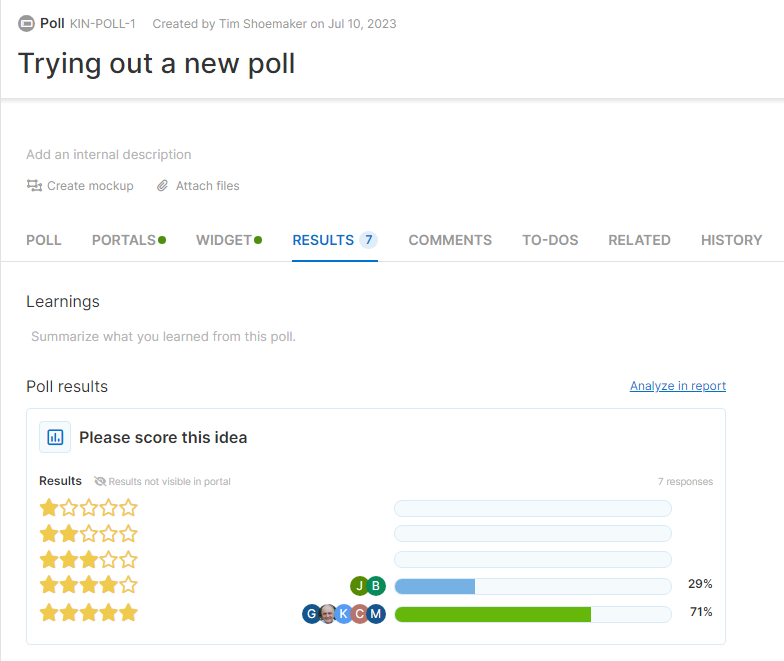Image resolution: width=784 pixels, height=661 pixels.
Task: Click the M respondent avatar
Action: pos(376,614)
